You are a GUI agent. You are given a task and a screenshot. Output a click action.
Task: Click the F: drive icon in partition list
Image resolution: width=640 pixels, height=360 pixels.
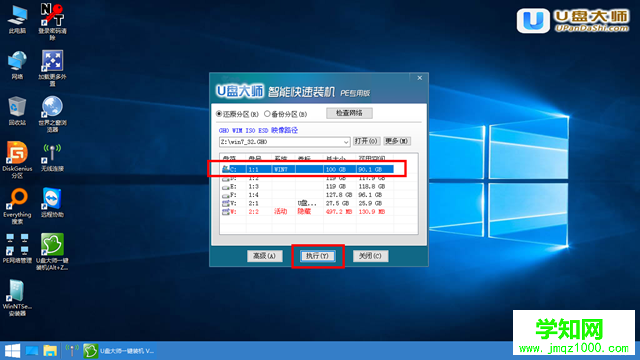pyautogui.click(x=226, y=195)
